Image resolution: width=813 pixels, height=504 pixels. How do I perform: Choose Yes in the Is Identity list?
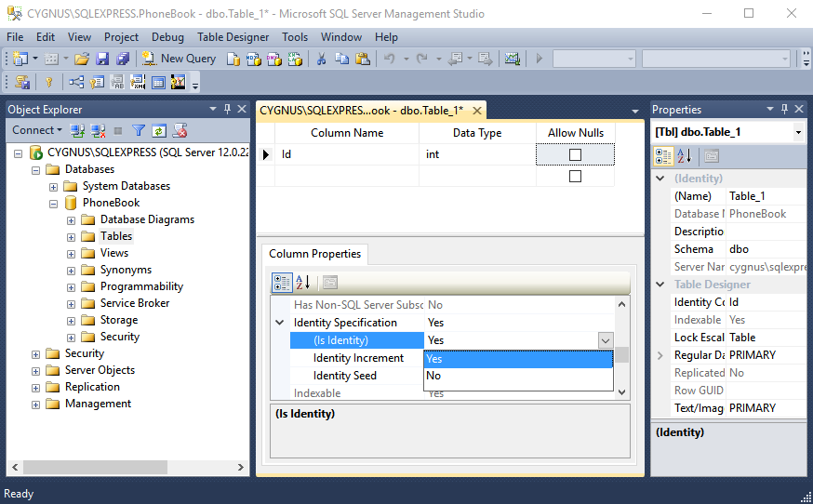pos(518,359)
